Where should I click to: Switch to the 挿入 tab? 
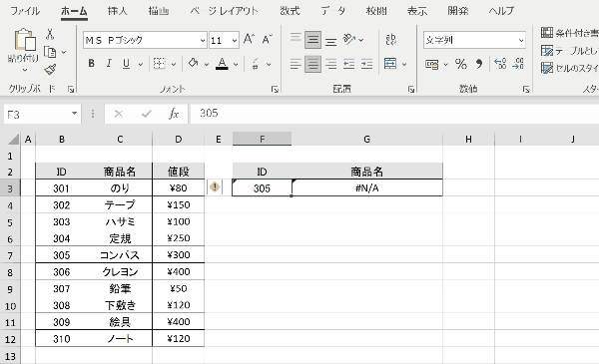tap(117, 11)
